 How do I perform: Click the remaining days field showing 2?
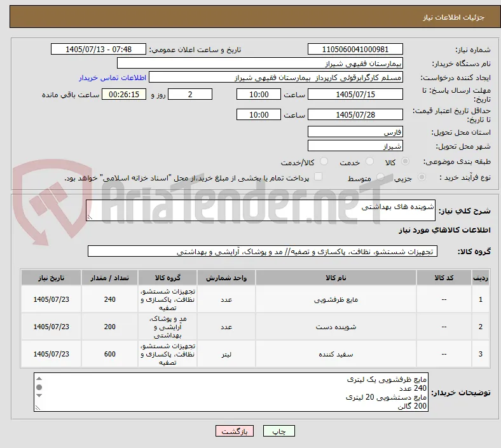[x=190, y=94]
